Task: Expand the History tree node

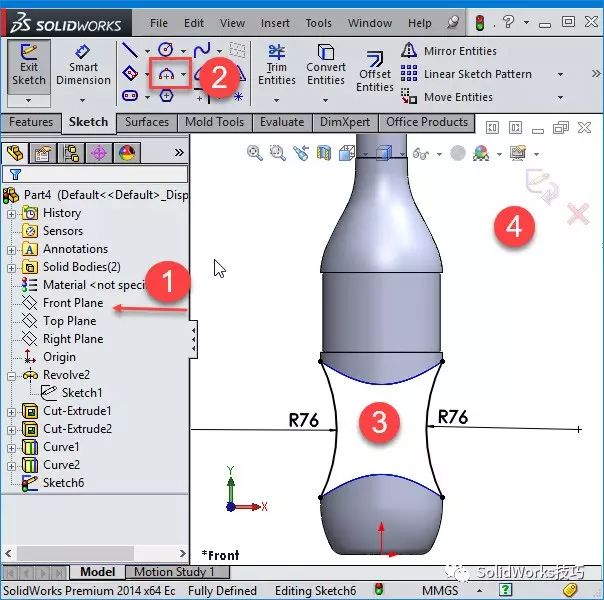Action: 11,213
